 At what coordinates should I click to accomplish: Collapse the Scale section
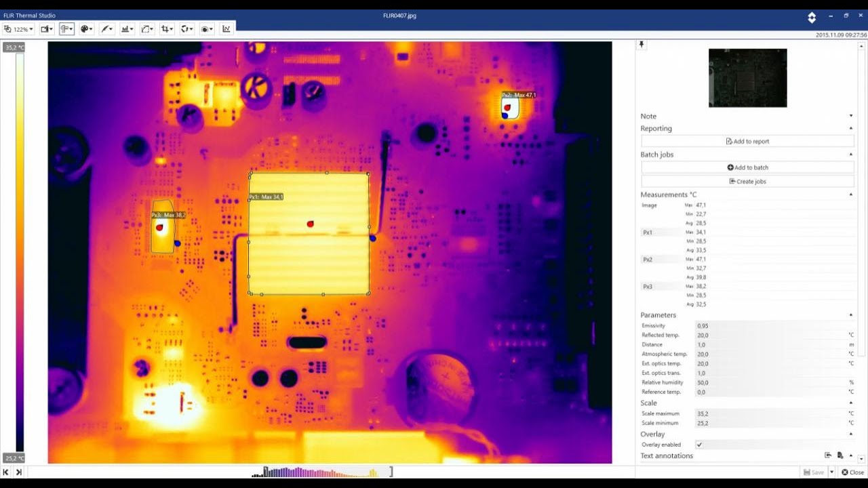coord(851,403)
